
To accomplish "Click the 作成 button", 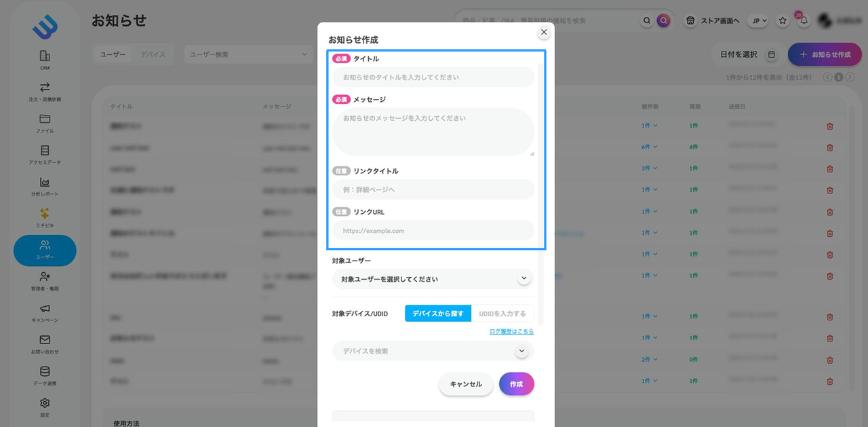I will (516, 384).
